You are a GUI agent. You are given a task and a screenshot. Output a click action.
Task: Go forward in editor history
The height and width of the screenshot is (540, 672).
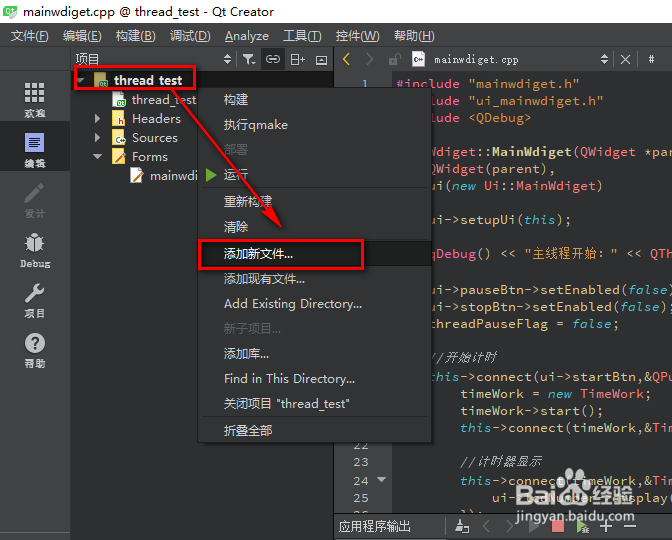[x=369, y=59]
